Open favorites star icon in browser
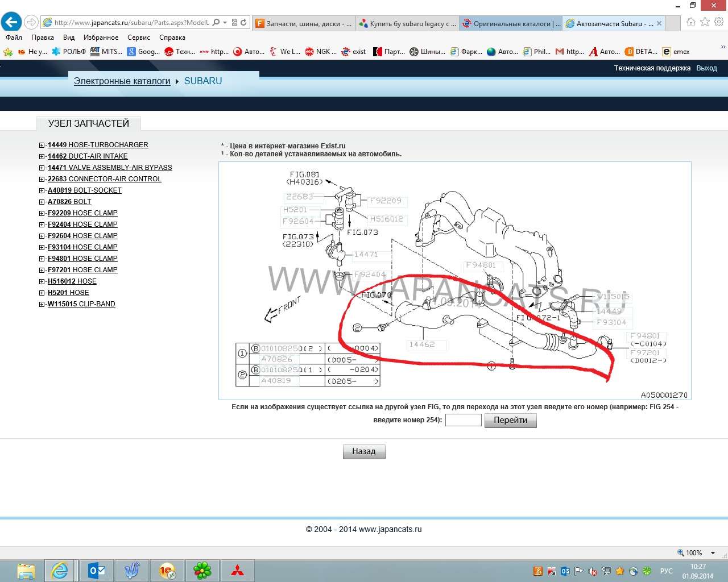728x582 pixels. coord(705,22)
